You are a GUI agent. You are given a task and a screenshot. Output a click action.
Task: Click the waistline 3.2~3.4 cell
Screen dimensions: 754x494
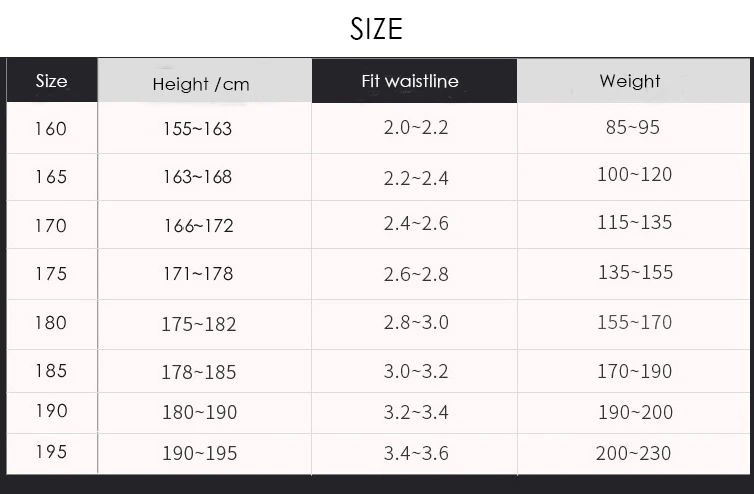pos(416,412)
